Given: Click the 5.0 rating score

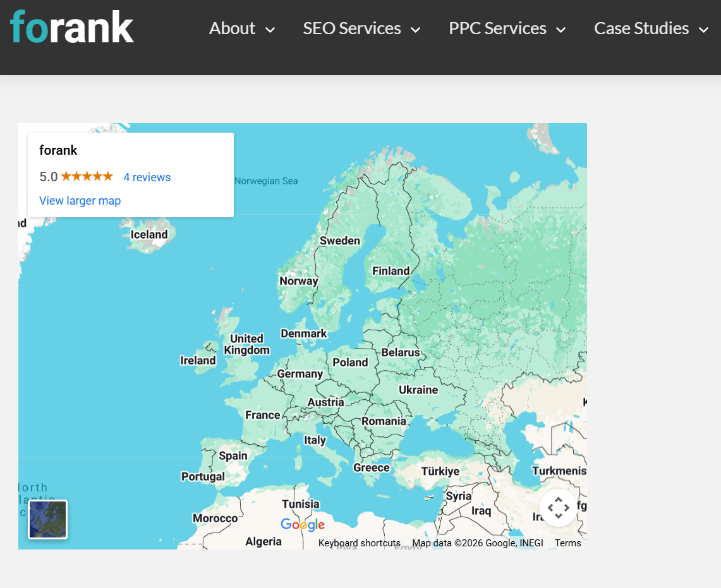Looking at the screenshot, I should coord(49,177).
